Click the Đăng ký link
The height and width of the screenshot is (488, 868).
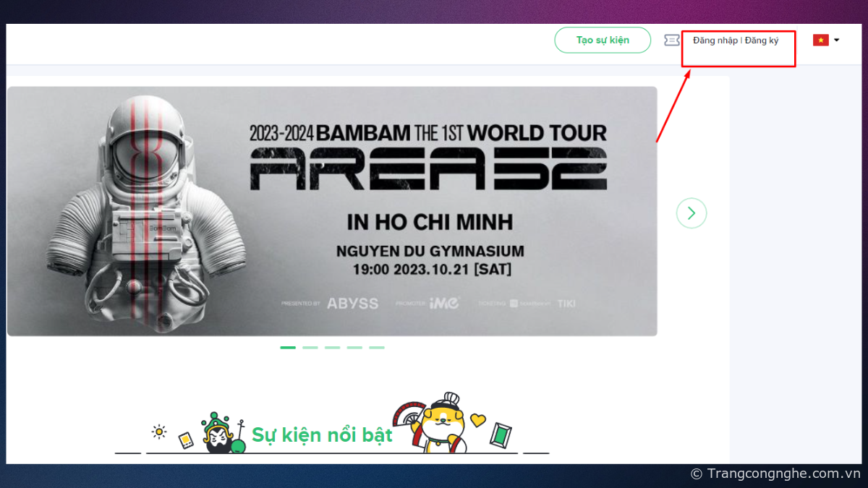pos(762,40)
